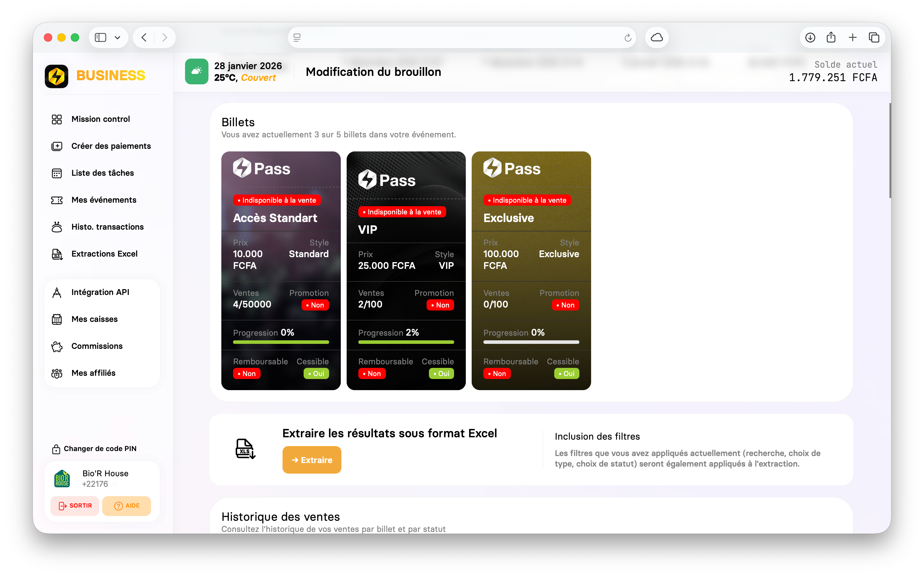The width and height of the screenshot is (924, 577).
Task: Click the Intégration API compass icon
Action: tap(57, 292)
